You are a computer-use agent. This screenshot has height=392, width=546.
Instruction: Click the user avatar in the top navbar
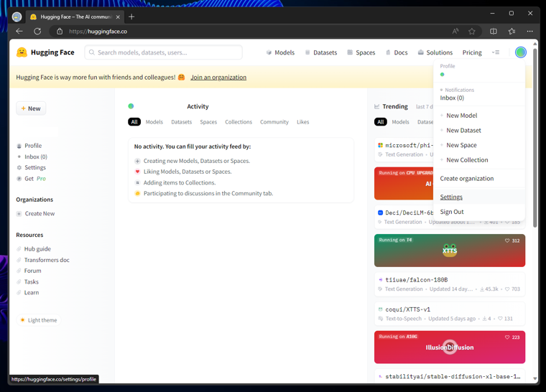coord(521,52)
